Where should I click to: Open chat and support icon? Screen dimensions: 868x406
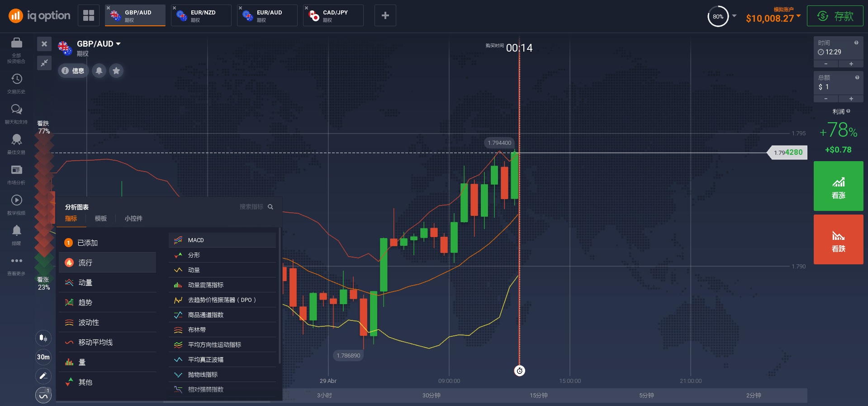pos(16,113)
